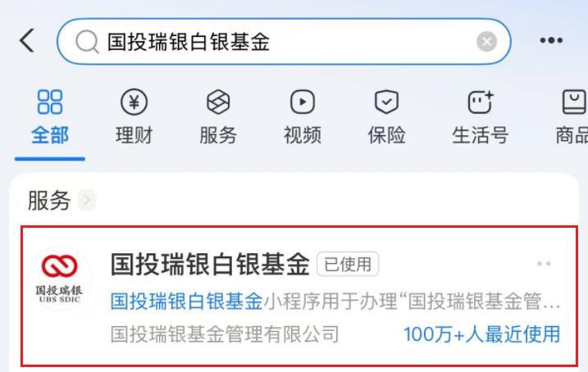Tap the 服务 cube icon
The width and height of the screenshot is (588, 372).
coord(218,102)
